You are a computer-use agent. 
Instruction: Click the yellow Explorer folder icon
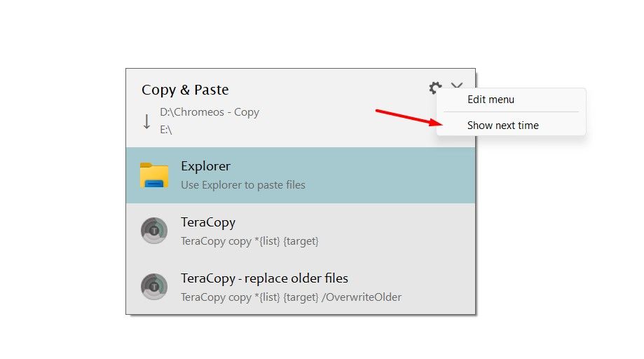tap(154, 175)
